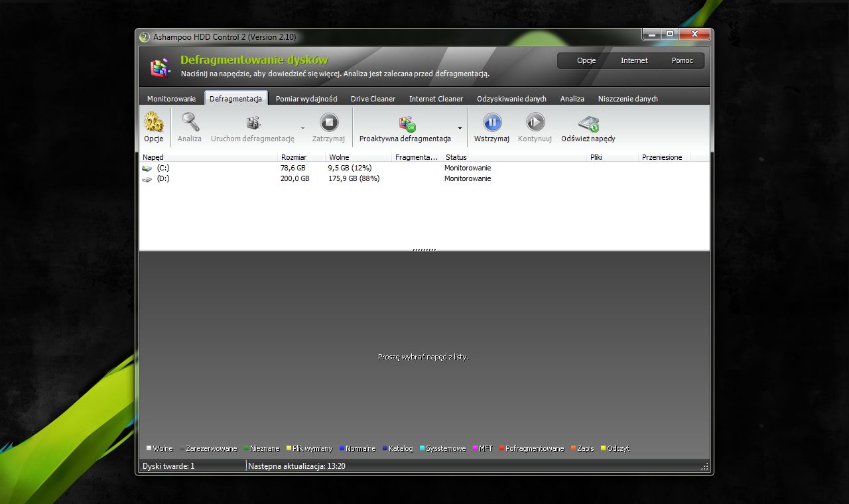Sort by the Wolne column header

coord(359,157)
